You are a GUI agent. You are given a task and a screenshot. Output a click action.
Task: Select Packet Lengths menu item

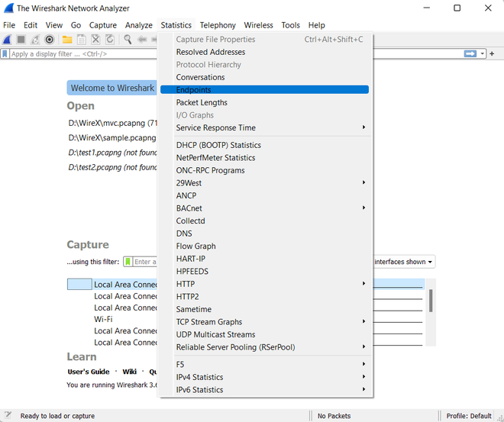coord(264,102)
